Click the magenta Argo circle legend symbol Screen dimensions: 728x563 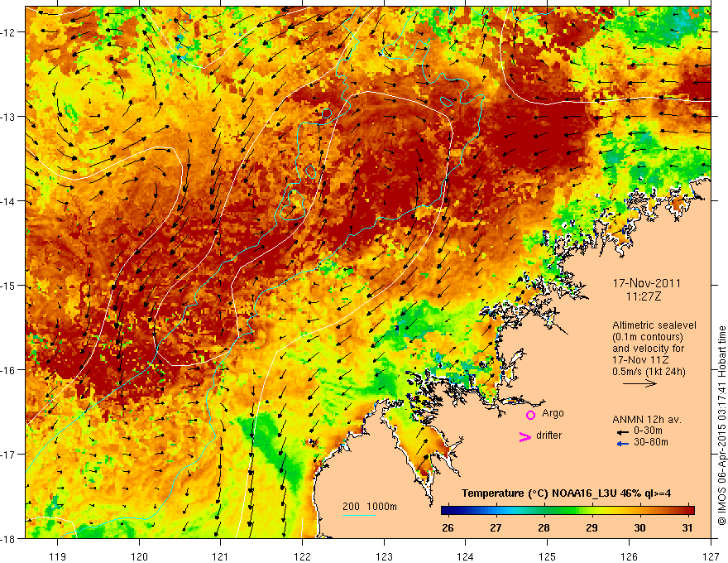pyautogui.click(x=530, y=415)
